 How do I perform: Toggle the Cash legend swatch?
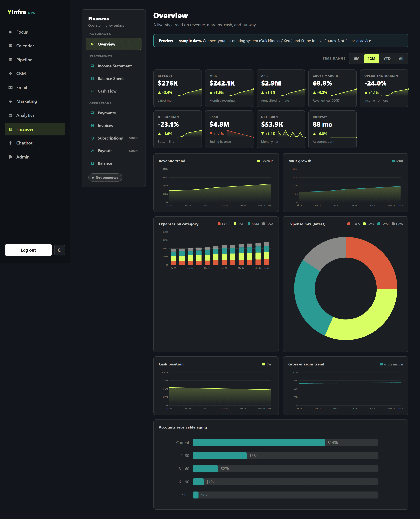[x=264, y=364]
